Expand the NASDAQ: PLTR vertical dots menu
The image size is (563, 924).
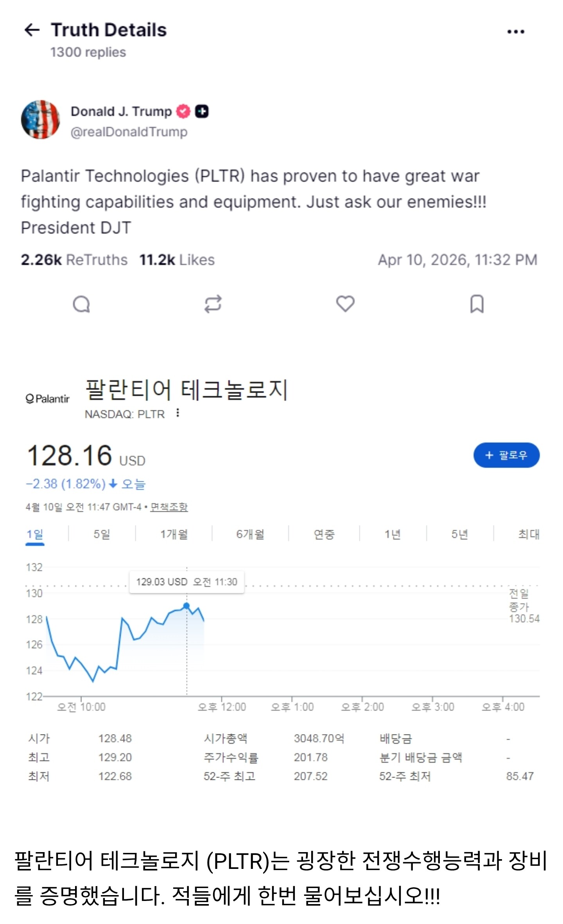click(x=178, y=413)
